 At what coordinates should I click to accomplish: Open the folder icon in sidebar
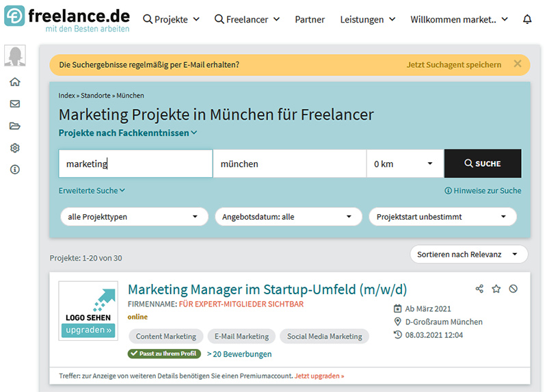click(14, 126)
